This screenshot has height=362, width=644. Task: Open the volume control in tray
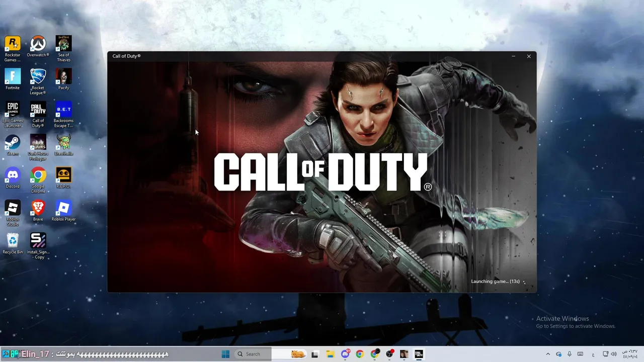[613, 354]
